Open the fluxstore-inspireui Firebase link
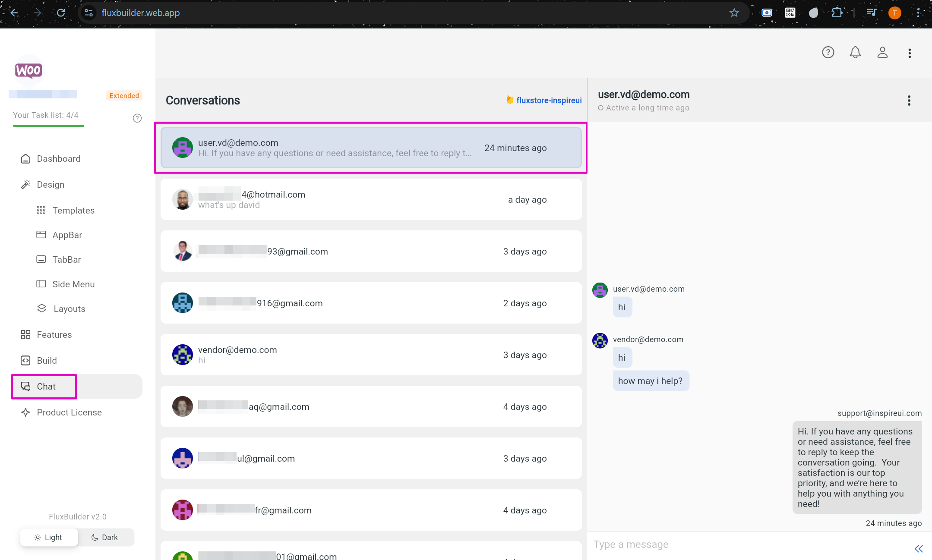Screen dimensions: 932x560 [x=548, y=100]
